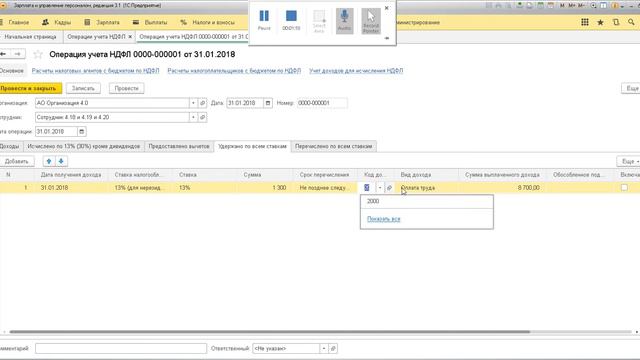Pin the recorder toolbar

pyautogui.click(x=387, y=38)
